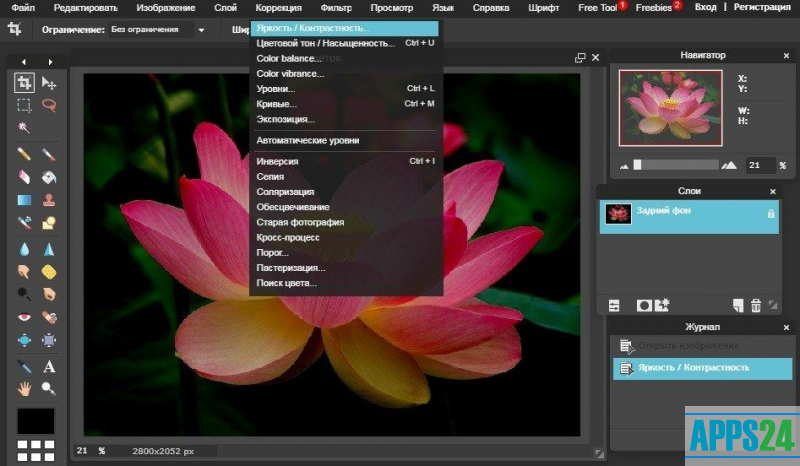Select the Red Eye reduction tool

pos(24,317)
